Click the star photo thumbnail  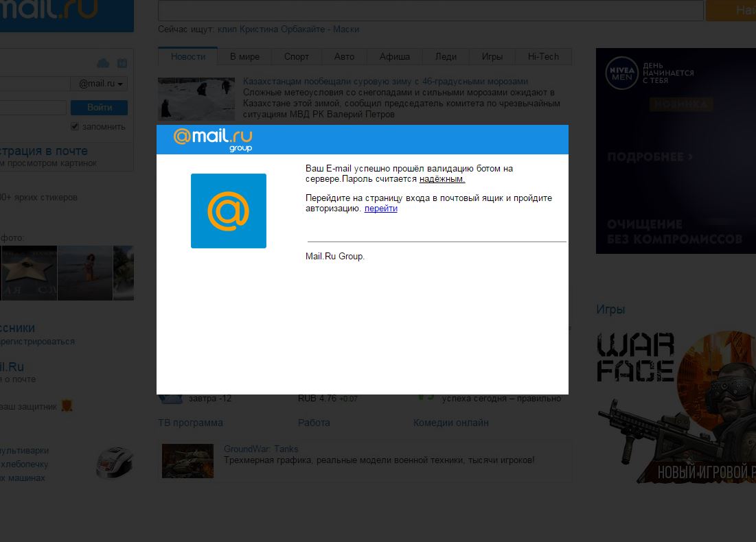pyautogui.click(x=29, y=273)
